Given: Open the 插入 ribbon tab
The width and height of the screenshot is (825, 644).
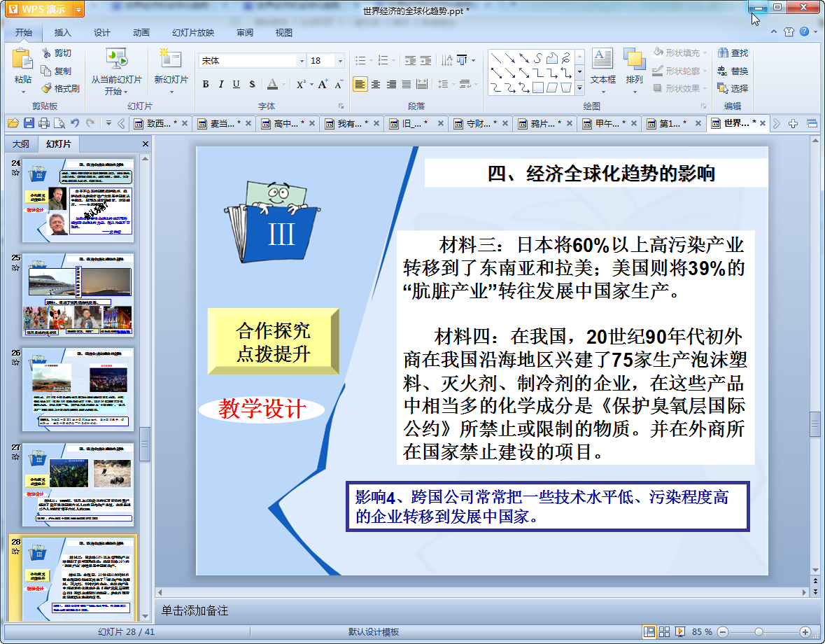Looking at the screenshot, I should (62, 33).
